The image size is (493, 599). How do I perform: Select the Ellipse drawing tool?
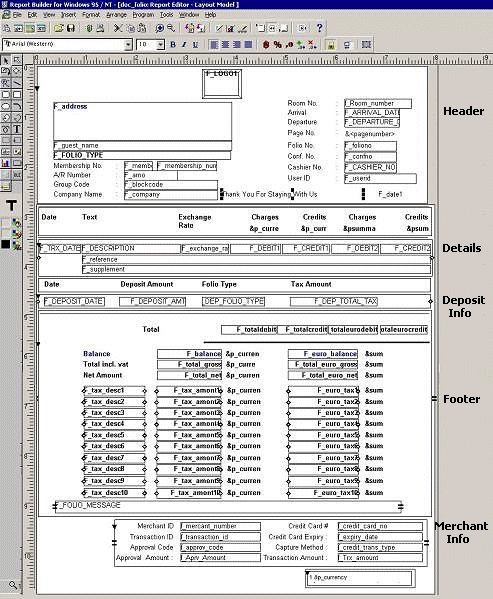6,106
